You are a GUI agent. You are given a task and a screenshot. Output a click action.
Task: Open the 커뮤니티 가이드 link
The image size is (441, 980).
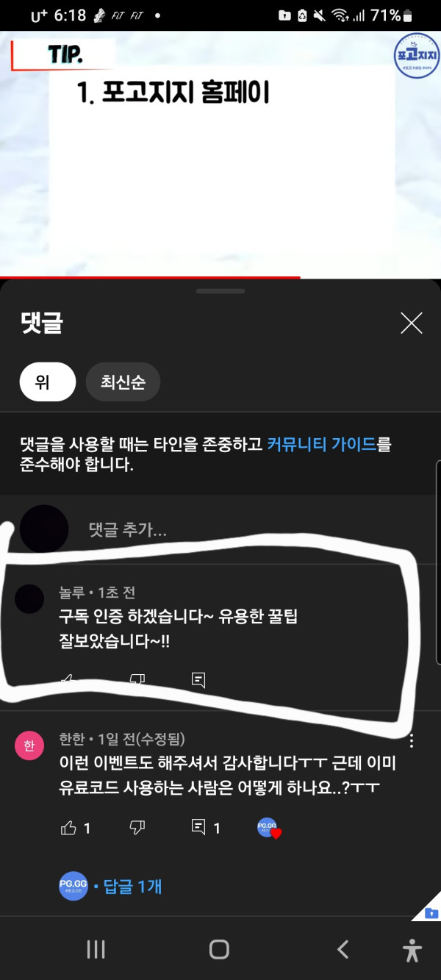320,445
